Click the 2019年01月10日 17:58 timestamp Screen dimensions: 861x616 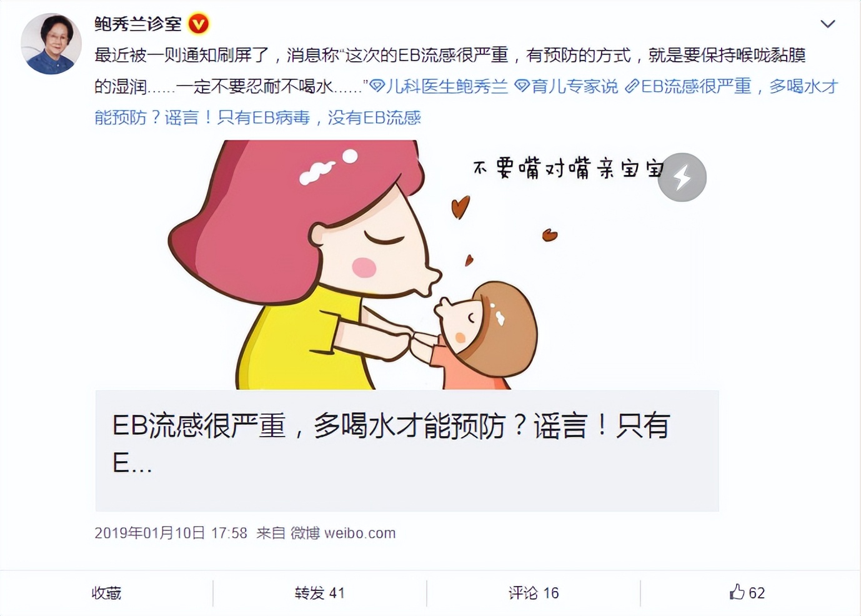[171, 533]
